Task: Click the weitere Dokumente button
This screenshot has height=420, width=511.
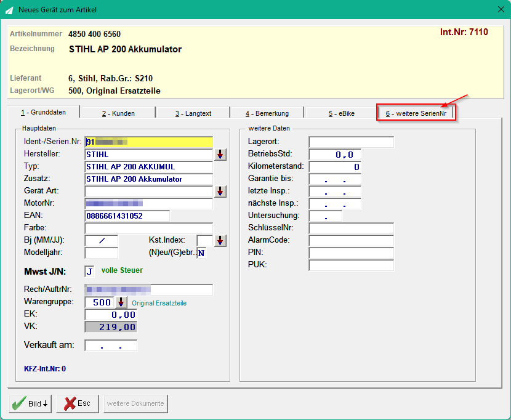Action: tap(135, 404)
